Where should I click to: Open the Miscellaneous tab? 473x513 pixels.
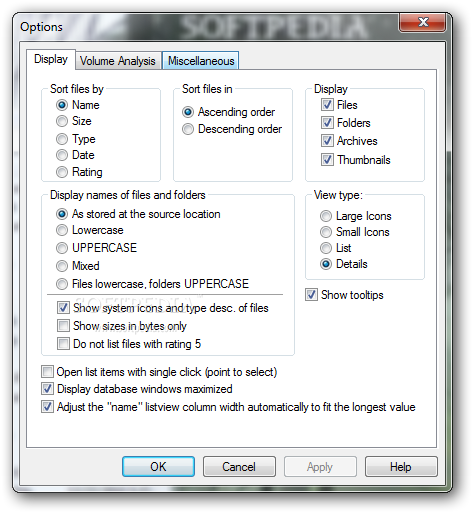click(x=201, y=61)
